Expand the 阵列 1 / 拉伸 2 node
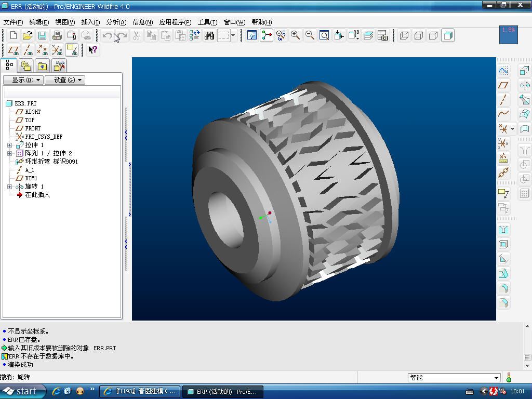532x399 pixels. [x=9, y=153]
